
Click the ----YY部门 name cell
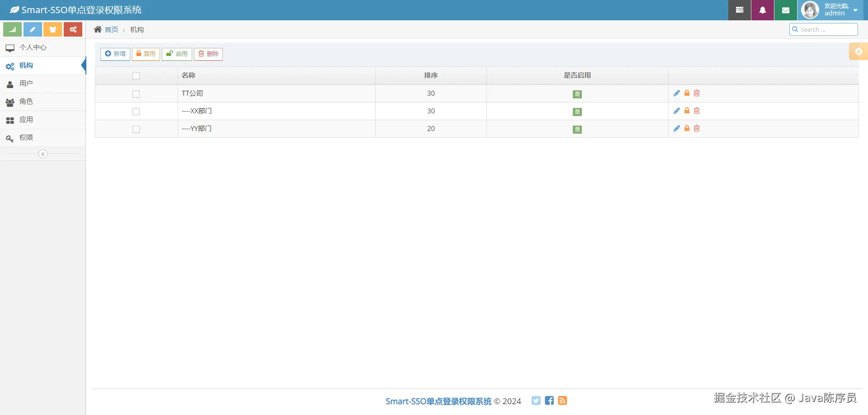tap(277, 129)
